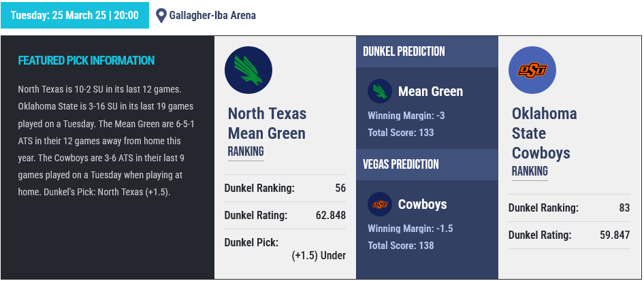Click the Cowboys prediction team name
The width and height of the screenshot is (644, 281).
[422, 204]
